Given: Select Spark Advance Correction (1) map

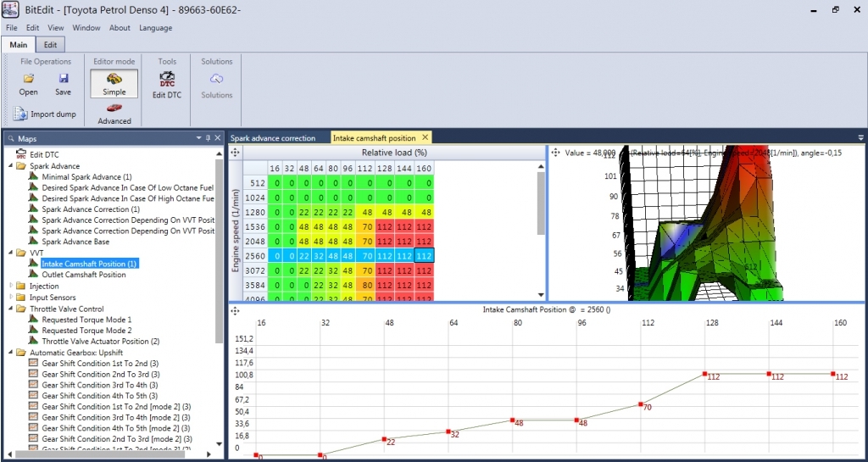Looking at the screenshot, I should (x=91, y=209).
